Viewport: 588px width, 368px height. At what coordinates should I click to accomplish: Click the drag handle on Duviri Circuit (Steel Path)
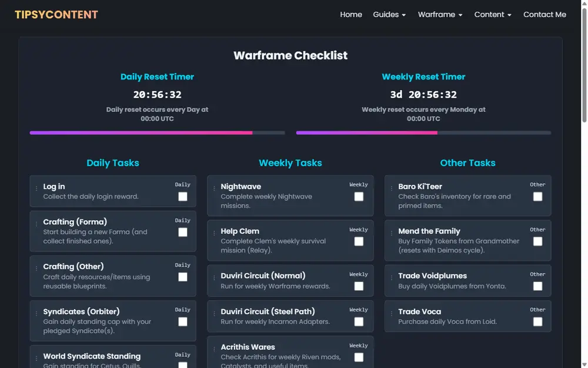coord(214,314)
